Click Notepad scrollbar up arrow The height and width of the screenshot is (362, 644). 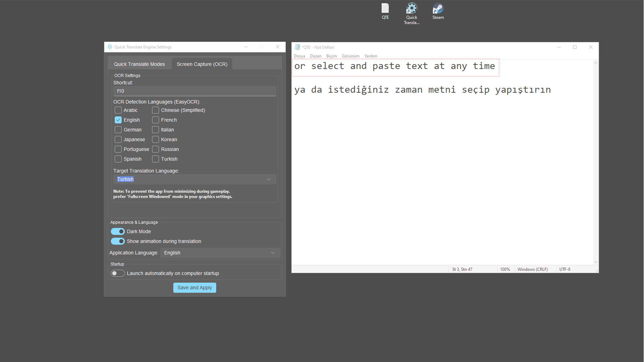point(596,63)
